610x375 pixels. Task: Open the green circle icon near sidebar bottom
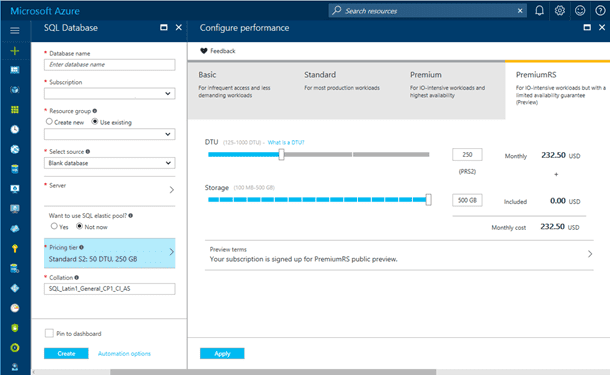coord(15,348)
